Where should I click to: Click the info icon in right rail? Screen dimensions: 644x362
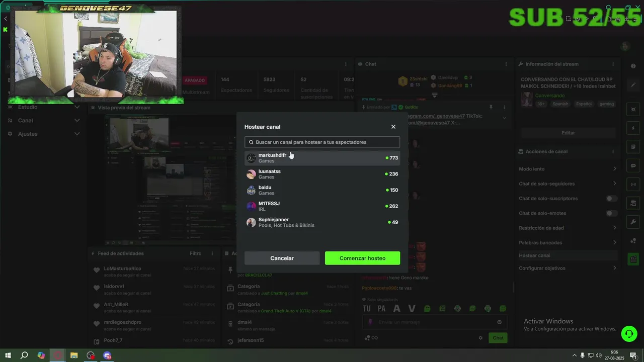click(x=633, y=66)
